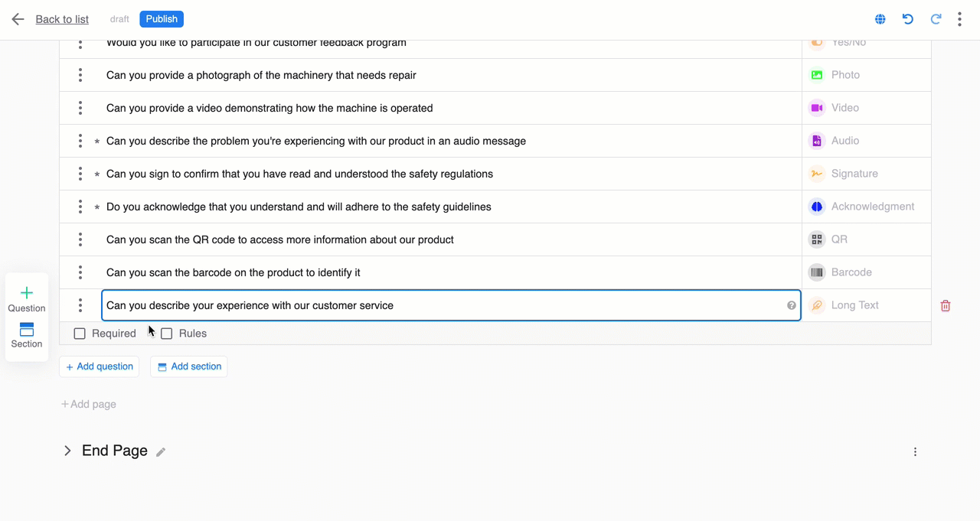Click the help icon inside the question field
980x521 pixels.
[792, 305]
